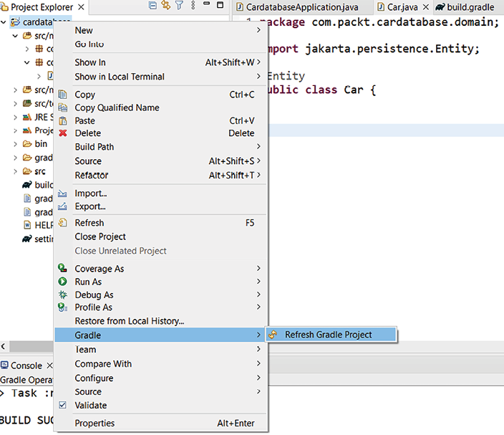Screen dimensions: 504x435
Task: Click the red Delete icon in context menu
Action: tap(62, 133)
